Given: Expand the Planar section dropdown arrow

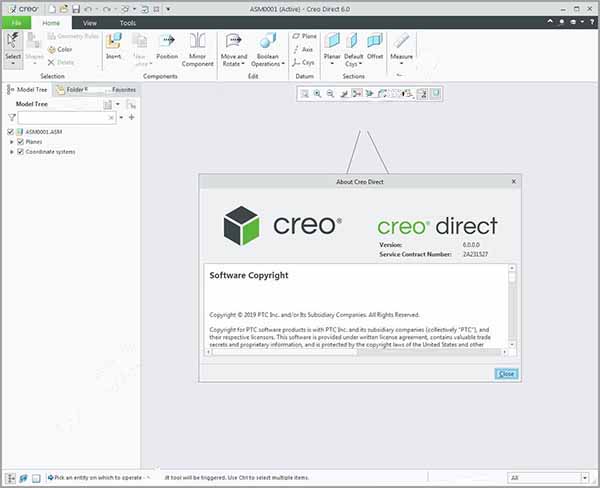Looking at the screenshot, I should click(x=332, y=64).
